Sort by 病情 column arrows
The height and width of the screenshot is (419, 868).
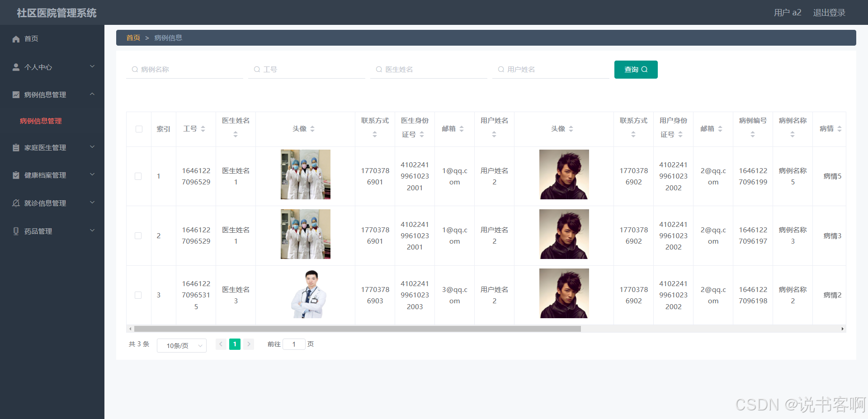pyautogui.click(x=840, y=129)
